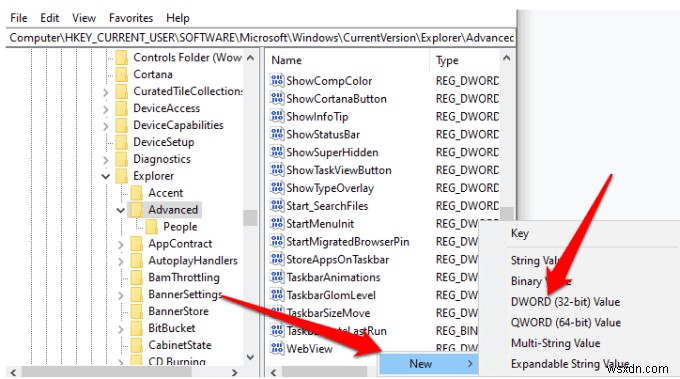Select the Controls Folder (Wow tree item
680x379 pixels.
click(187, 57)
